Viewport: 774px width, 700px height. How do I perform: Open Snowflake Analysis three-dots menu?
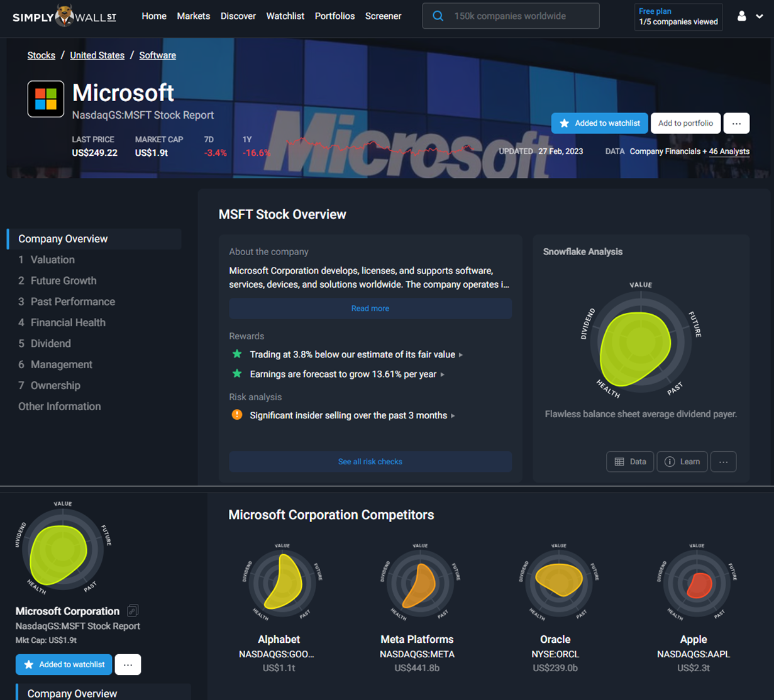(x=723, y=461)
